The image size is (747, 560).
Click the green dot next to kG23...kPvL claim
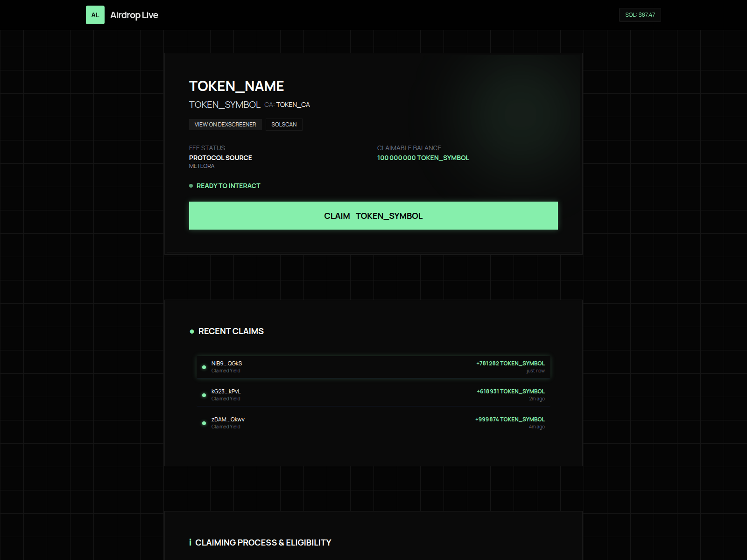pyautogui.click(x=204, y=395)
